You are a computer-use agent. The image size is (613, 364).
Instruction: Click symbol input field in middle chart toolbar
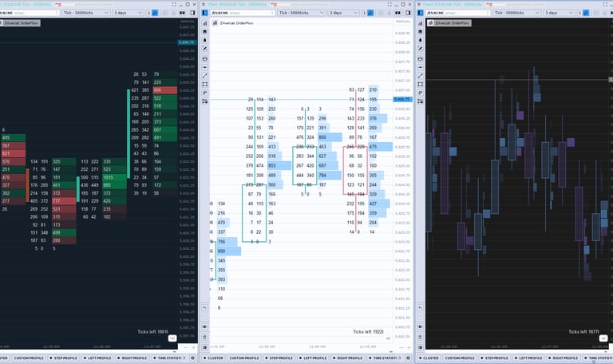pos(243,13)
